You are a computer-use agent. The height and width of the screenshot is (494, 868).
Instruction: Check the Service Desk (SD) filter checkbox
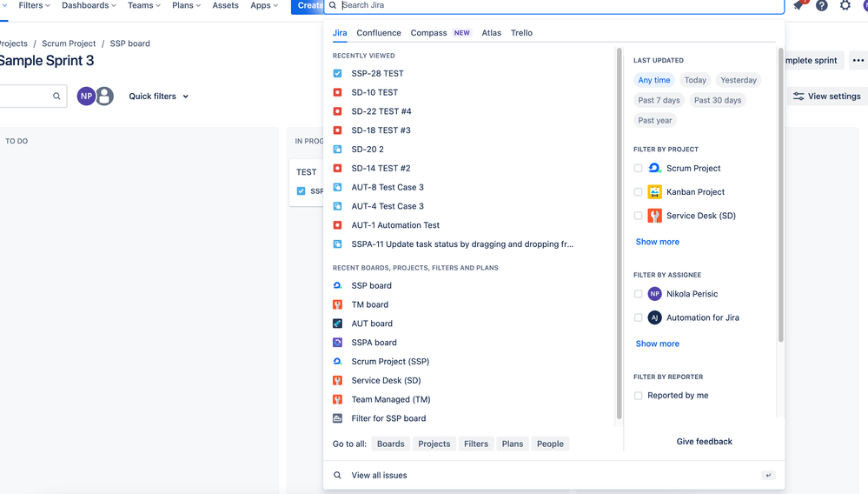639,216
